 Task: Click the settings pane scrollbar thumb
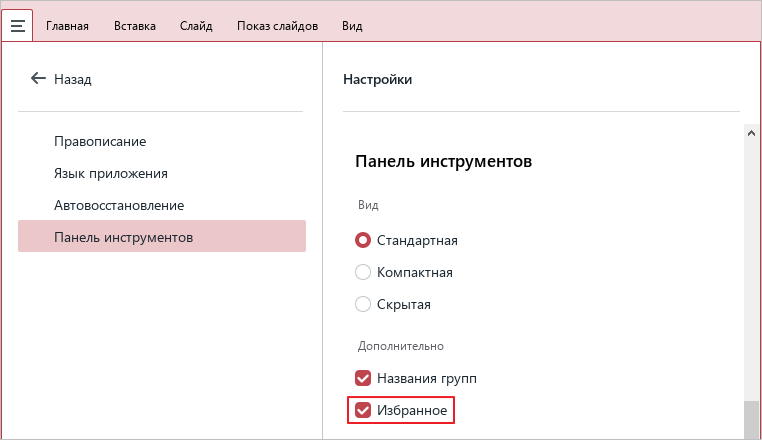click(x=751, y=420)
